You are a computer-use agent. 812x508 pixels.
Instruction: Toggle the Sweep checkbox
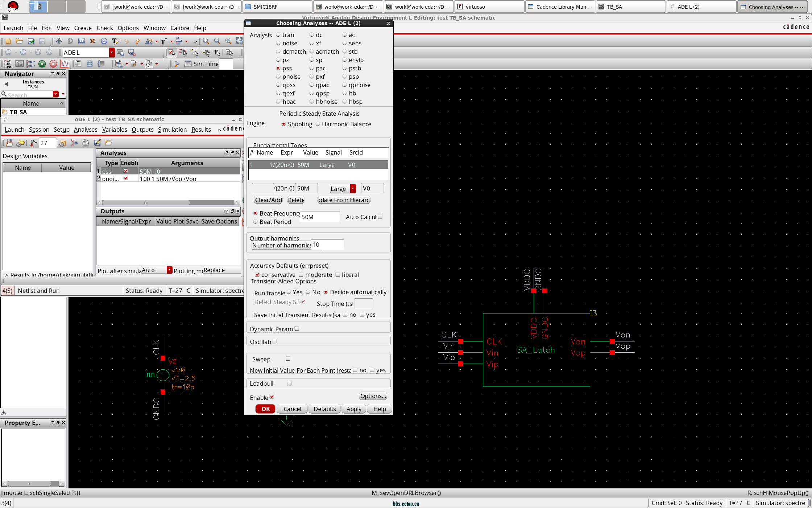(288, 359)
